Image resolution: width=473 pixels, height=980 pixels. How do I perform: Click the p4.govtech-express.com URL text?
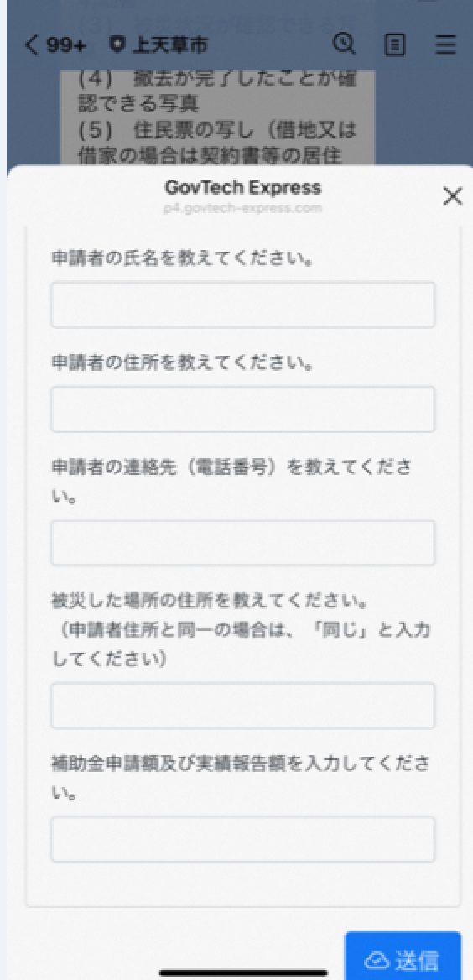point(243,208)
